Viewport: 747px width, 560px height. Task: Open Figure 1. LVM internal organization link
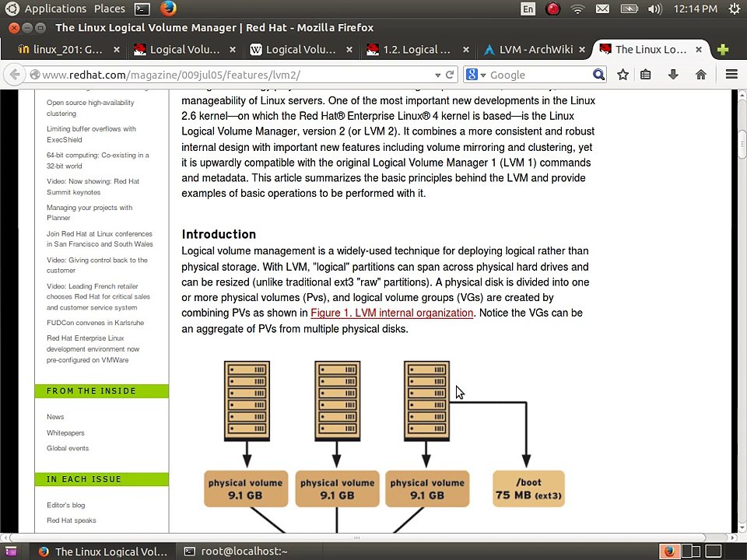point(391,313)
